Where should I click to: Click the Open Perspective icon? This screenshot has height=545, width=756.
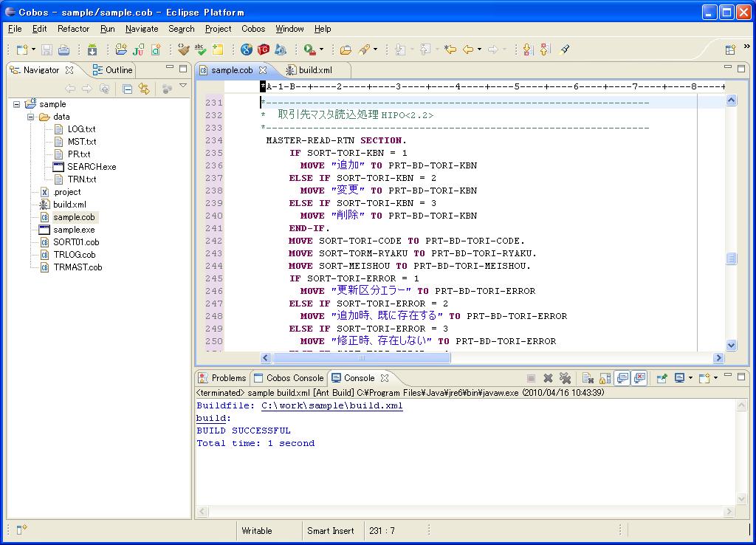[x=730, y=49]
